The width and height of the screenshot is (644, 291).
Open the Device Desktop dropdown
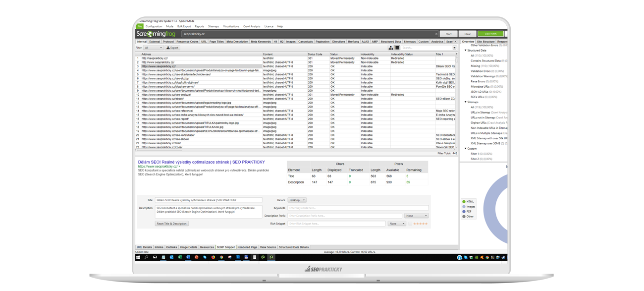(297, 200)
